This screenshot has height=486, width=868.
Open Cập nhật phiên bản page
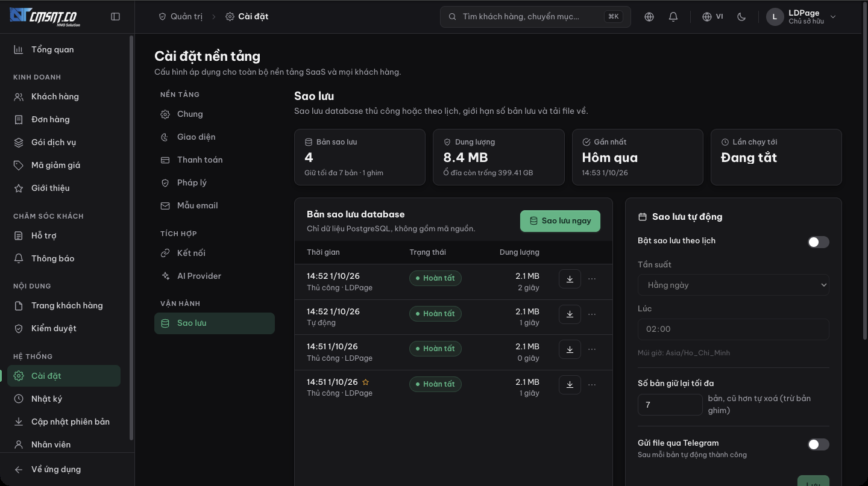[x=64, y=422]
